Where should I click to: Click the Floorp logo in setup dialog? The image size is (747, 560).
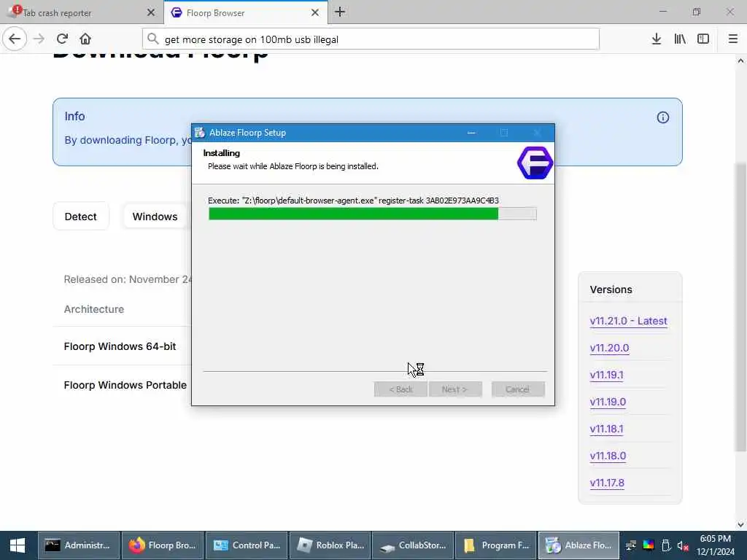coord(535,163)
